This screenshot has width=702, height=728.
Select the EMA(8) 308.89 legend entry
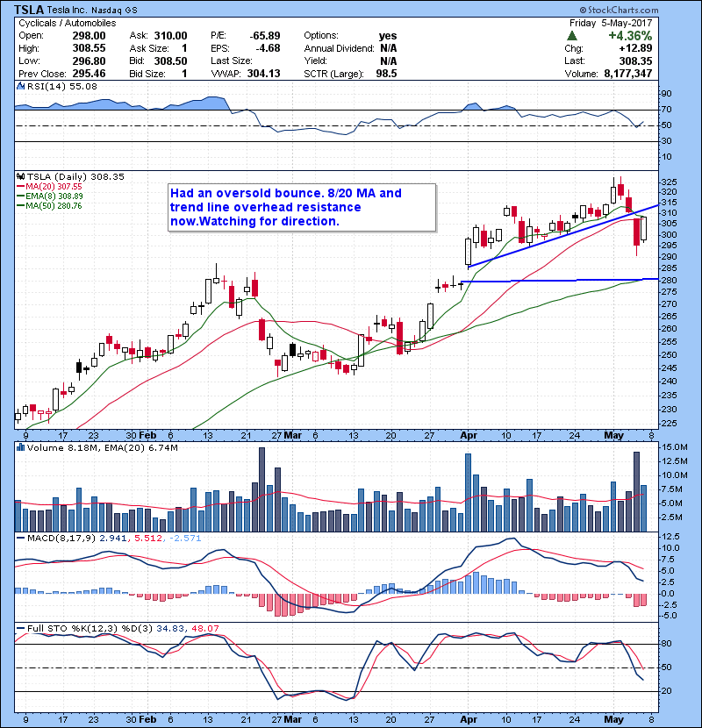point(50,196)
